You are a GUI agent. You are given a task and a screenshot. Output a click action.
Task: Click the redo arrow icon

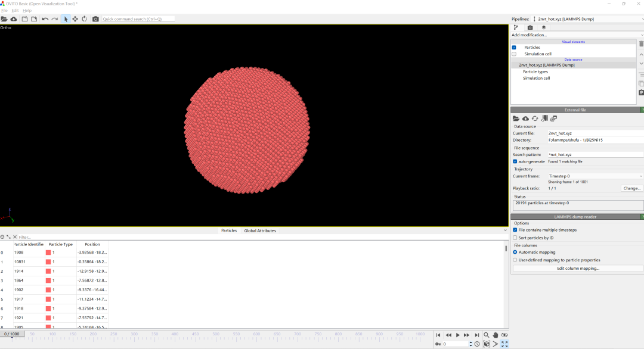tap(55, 19)
